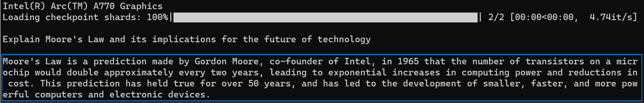
Task: Click the word "technology" in the prompt
Action: click(x=344, y=39)
